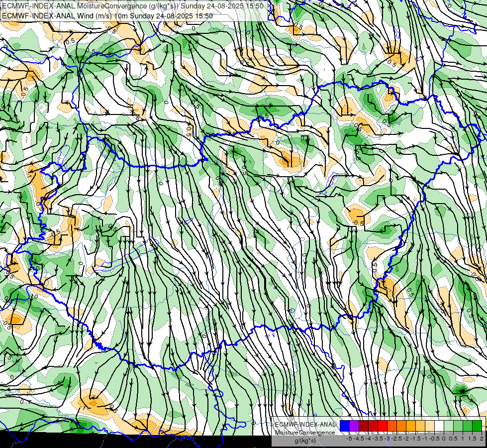Viewport: 487px width, 448px height.
Task: Click the amber swatch between -2 and -1.5
Action: click(x=411, y=426)
